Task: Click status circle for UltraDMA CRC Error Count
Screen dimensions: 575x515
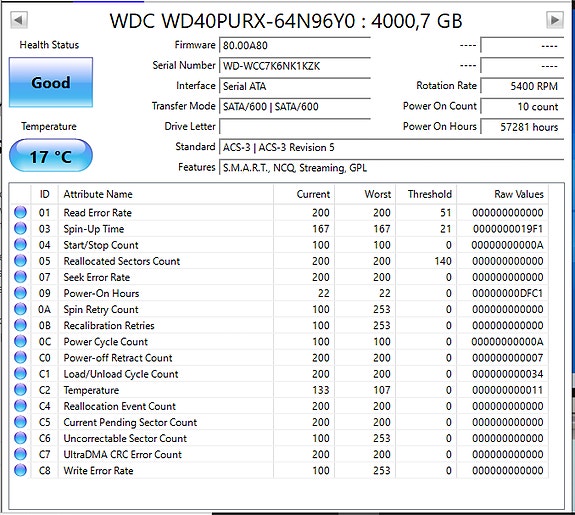Action: pyautogui.click(x=21, y=454)
